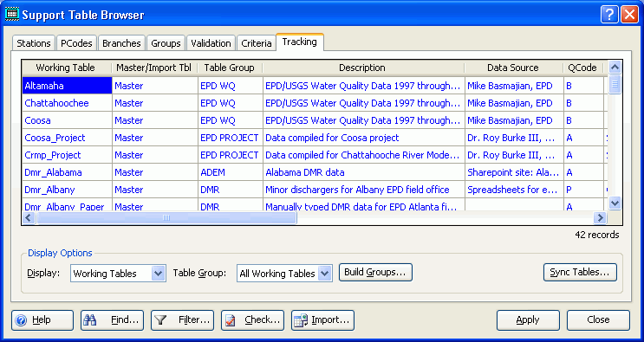Select the Dmr_Alabama cell
Viewport: 644px width, 342px height.
pyautogui.click(x=67, y=172)
